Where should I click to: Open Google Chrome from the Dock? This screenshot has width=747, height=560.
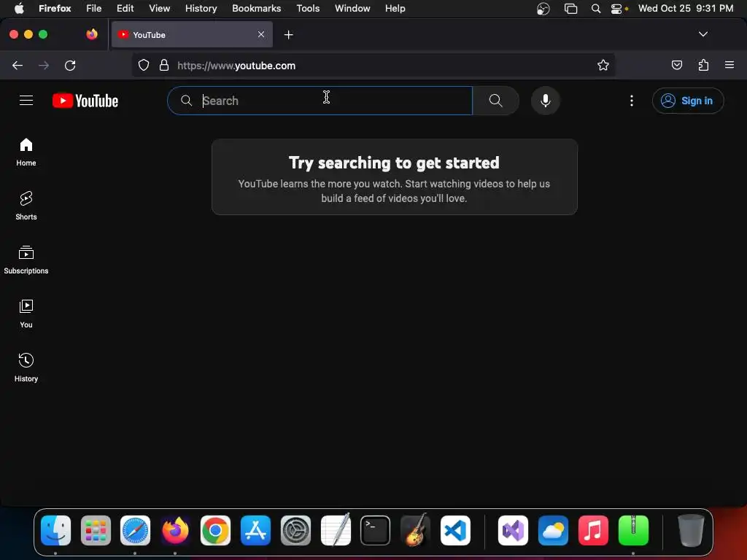(215, 531)
